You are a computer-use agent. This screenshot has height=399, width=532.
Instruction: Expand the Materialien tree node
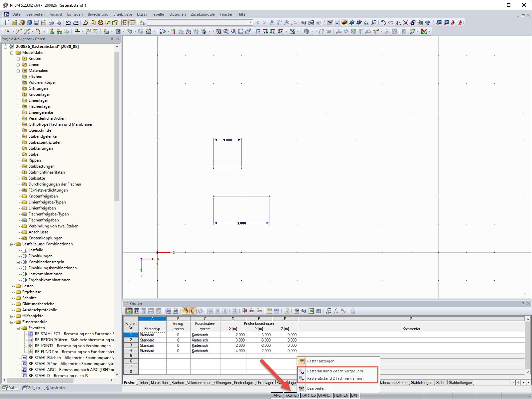coord(18,70)
